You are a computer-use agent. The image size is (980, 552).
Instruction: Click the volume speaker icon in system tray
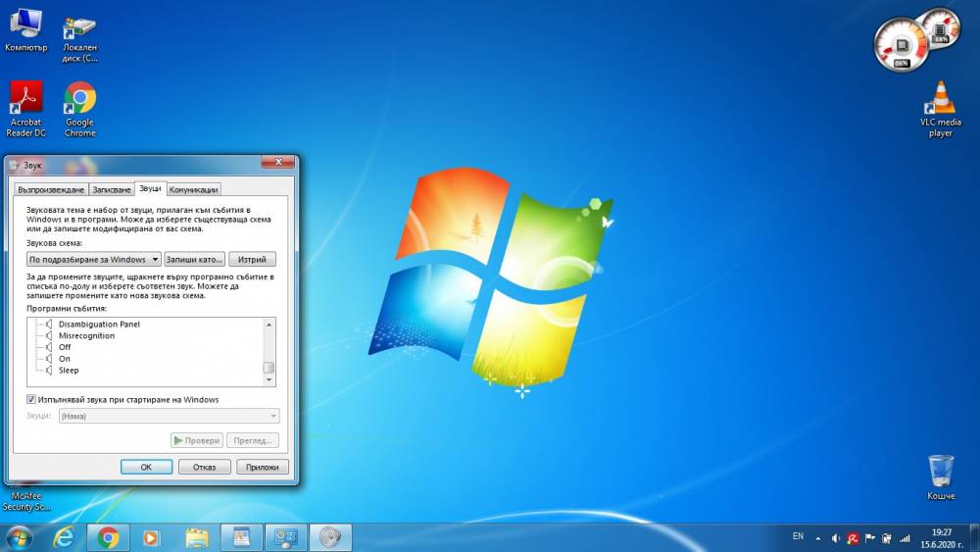[x=835, y=537]
